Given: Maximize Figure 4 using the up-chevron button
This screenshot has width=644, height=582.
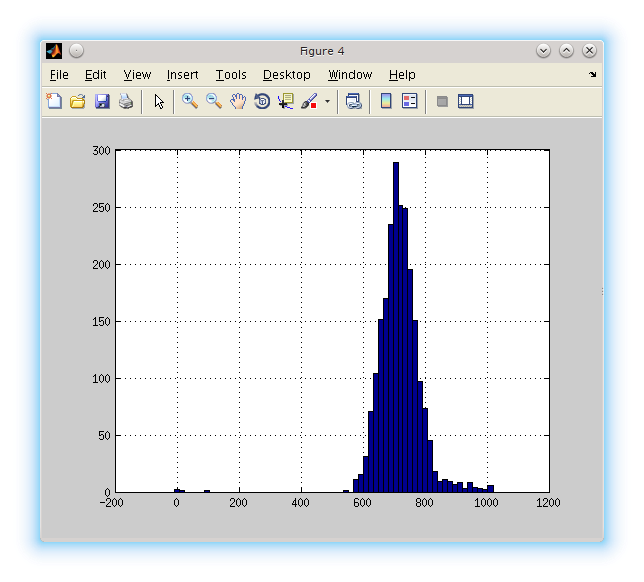Looking at the screenshot, I should tap(566, 51).
